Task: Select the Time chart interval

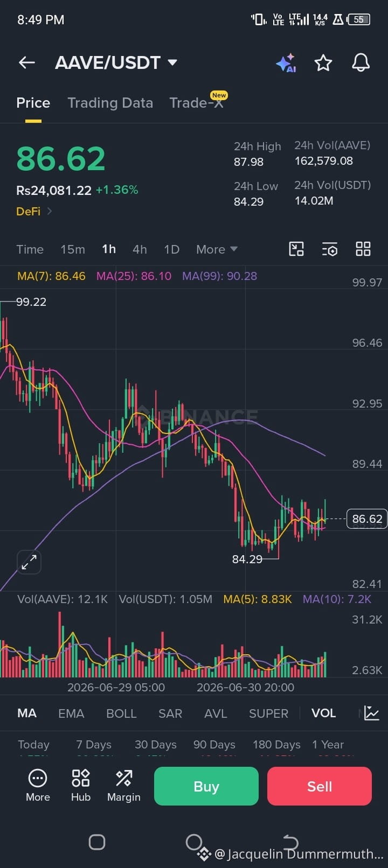Action: click(30, 249)
